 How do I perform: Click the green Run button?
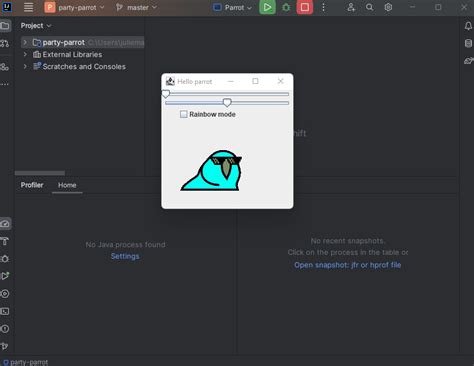[267, 7]
